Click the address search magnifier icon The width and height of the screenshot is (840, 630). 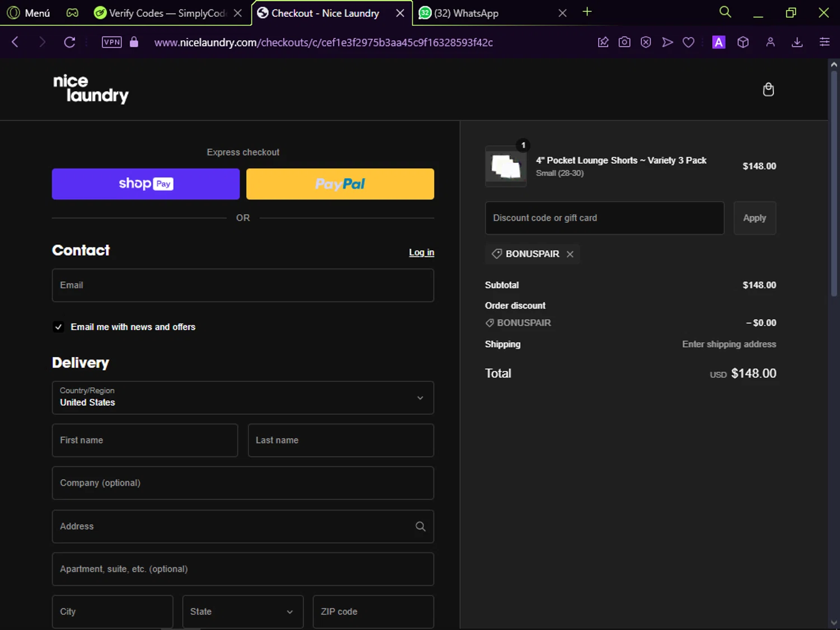tap(421, 526)
